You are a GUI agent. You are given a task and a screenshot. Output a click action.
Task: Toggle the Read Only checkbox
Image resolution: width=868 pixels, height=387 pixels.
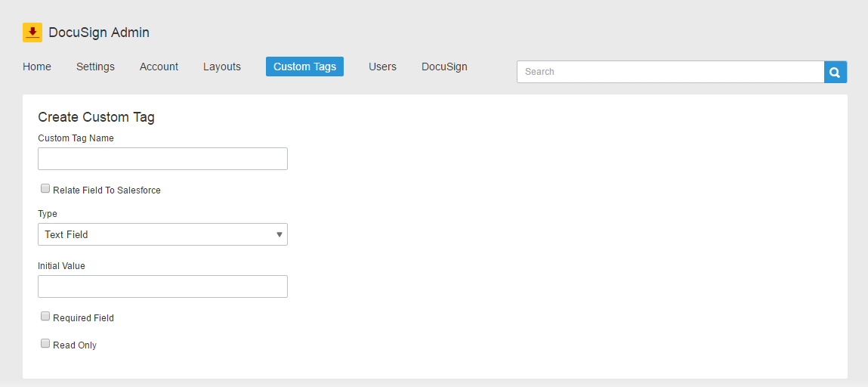[x=45, y=344]
